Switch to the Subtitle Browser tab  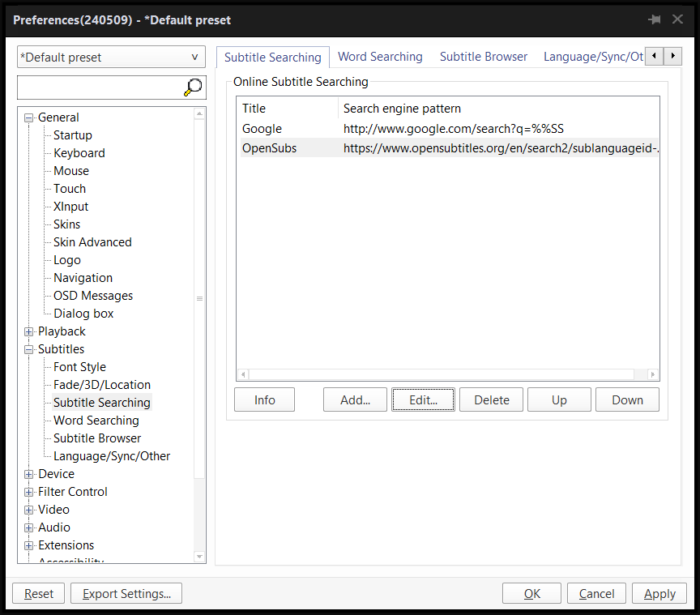(484, 57)
